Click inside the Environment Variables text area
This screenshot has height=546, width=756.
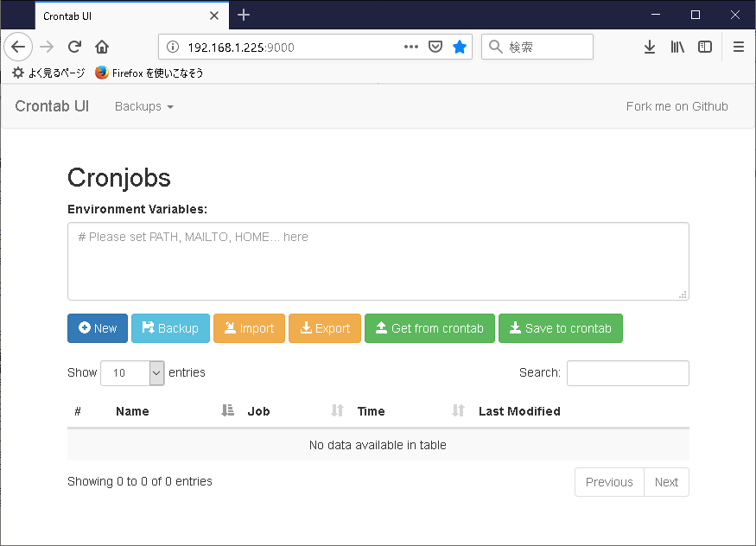click(378, 259)
